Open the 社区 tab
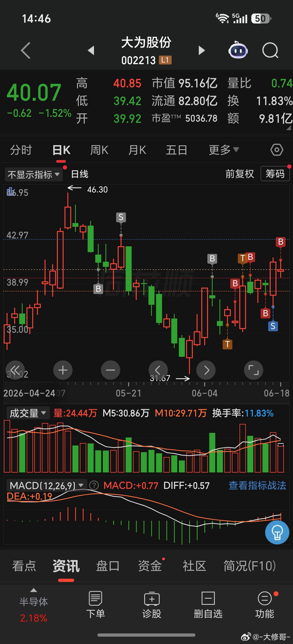 coord(194,566)
